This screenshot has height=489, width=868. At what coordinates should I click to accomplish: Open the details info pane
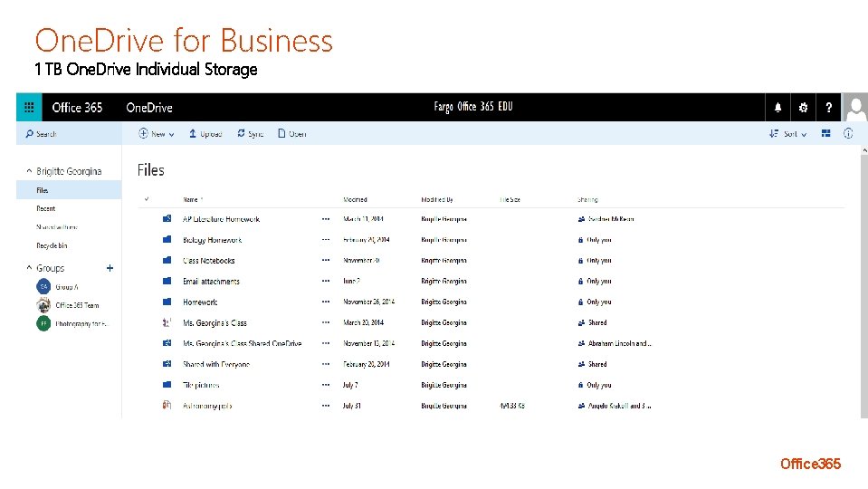(848, 133)
